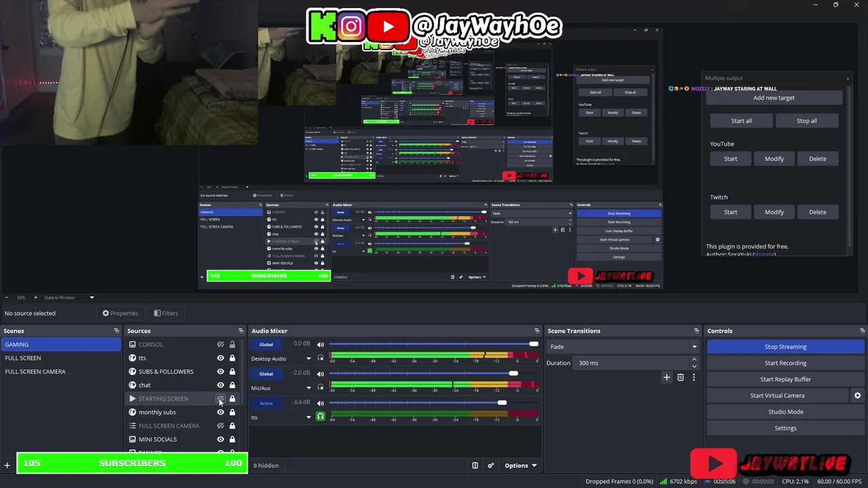
Task: Hide the monthly subs source
Action: [220, 412]
